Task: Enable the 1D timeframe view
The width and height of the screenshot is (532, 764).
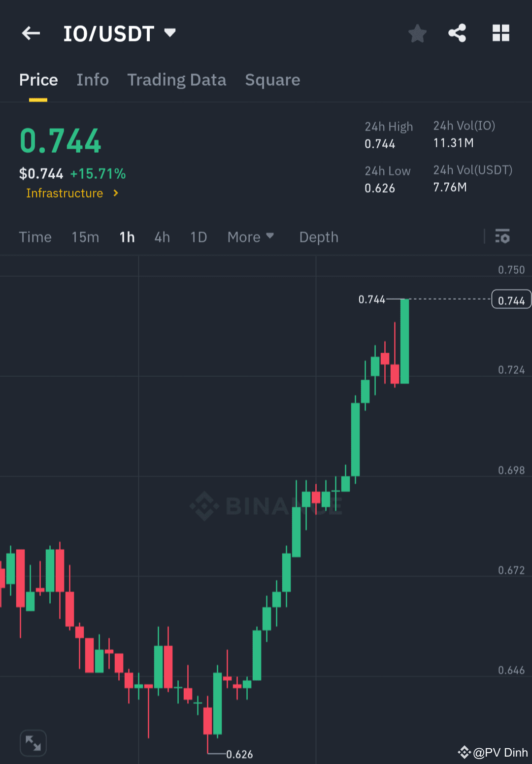Action: 199,237
